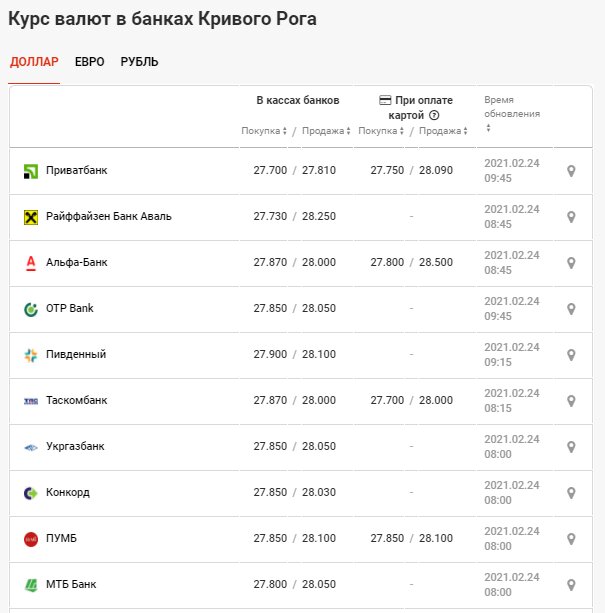
Task: Click Альфа-Банк card sale rate 28.500
Action: pos(436,262)
